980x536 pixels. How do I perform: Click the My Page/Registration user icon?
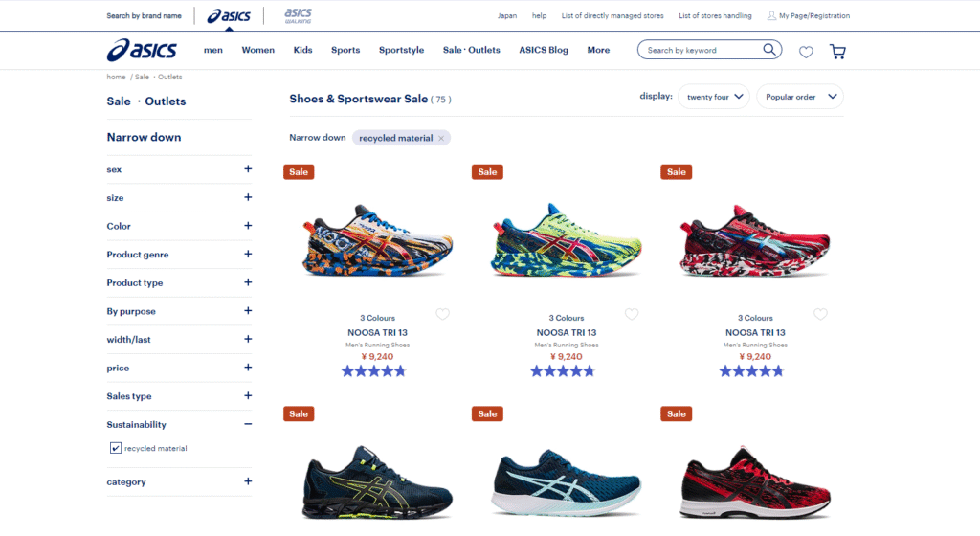click(x=772, y=15)
